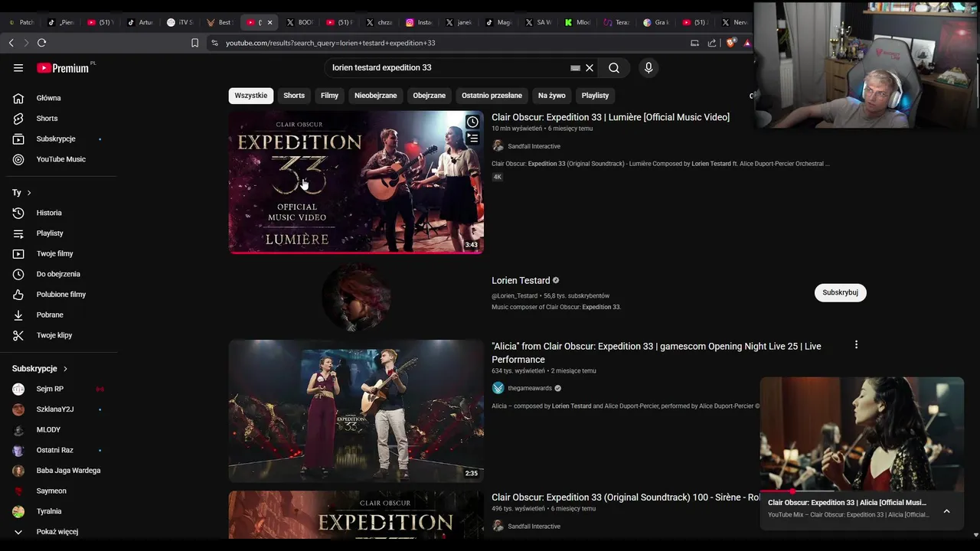This screenshot has width=980, height=551.
Task: Click the Brave shields lion icon
Action: click(x=730, y=43)
